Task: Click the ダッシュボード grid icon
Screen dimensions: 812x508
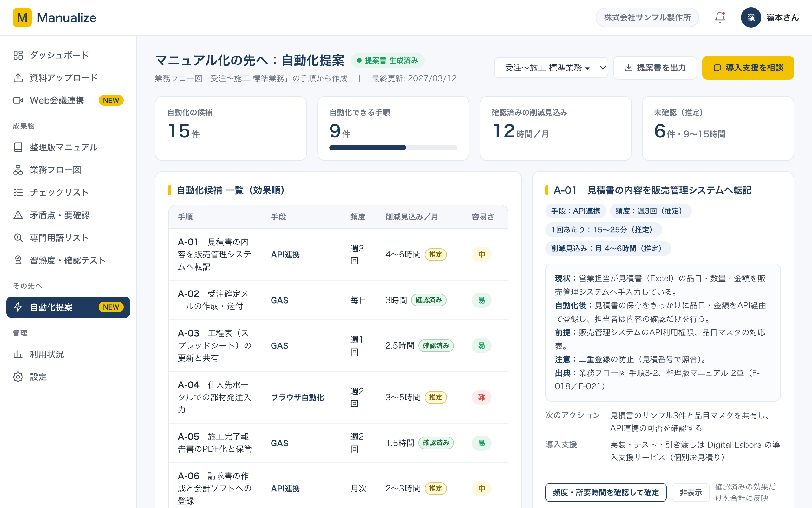Action: (18, 55)
